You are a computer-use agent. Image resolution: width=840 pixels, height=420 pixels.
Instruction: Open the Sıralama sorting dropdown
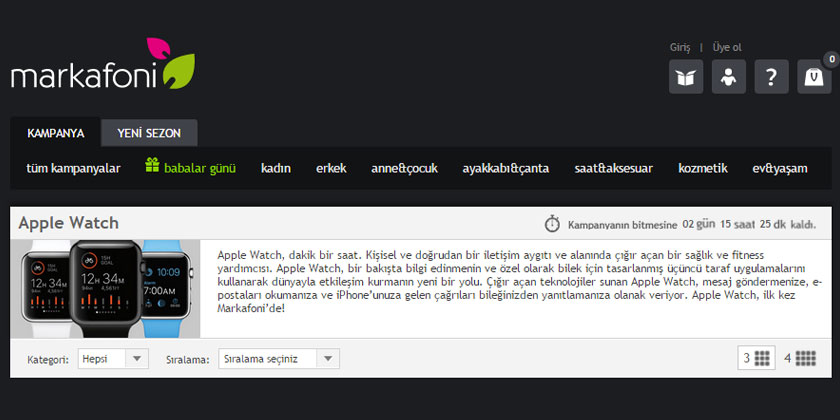point(279,358)
